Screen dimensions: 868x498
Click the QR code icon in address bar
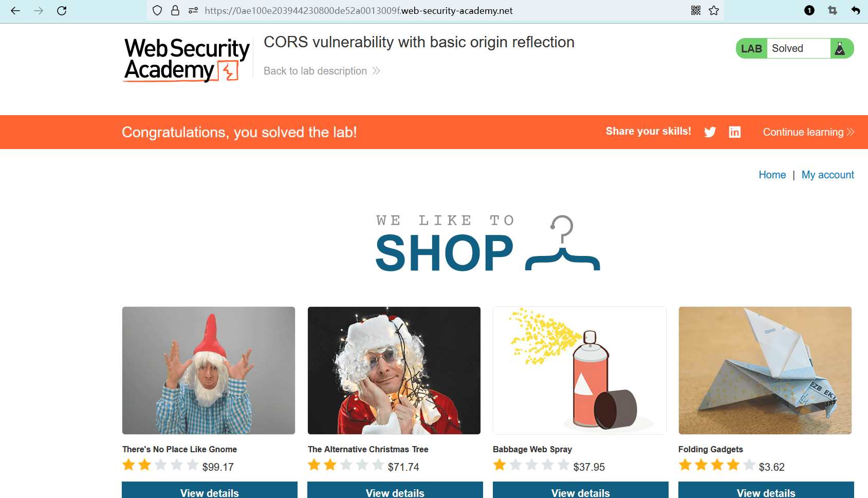tap(696, 11)
